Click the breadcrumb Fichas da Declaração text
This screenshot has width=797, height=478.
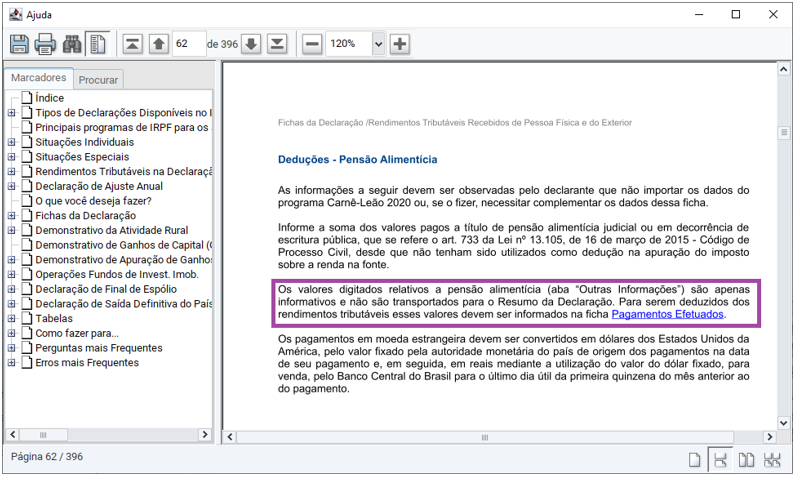pos(321,123)
